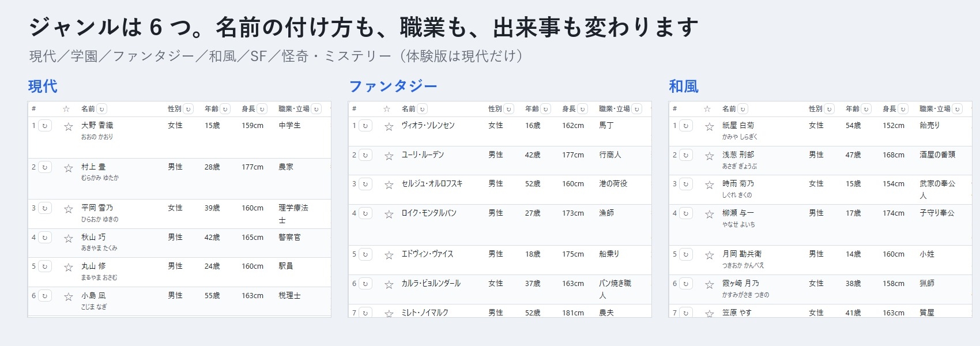Click the 理学療法士 occupation cell

pyautogui.click(x=293, y=214)
